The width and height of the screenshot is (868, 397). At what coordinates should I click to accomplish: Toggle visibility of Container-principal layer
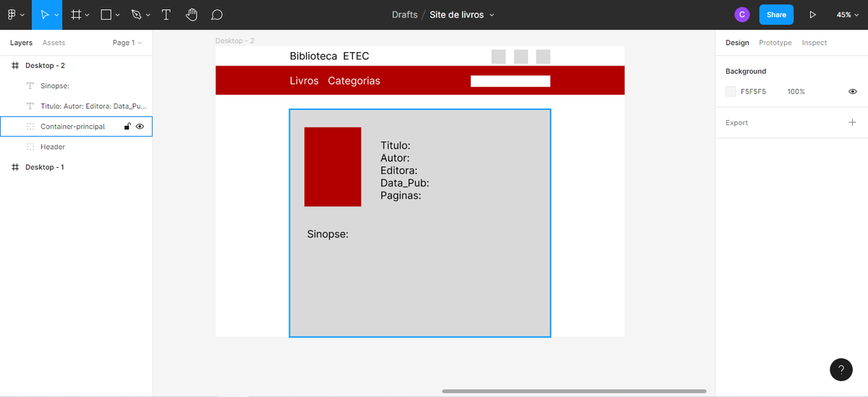coord(140,127)
